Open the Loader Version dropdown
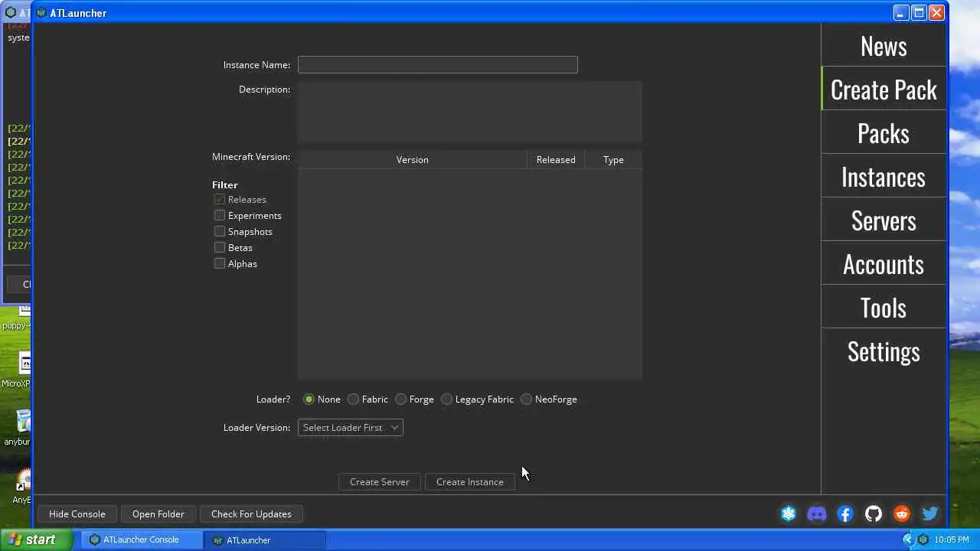The image size is (980, 551). point(351,428)
